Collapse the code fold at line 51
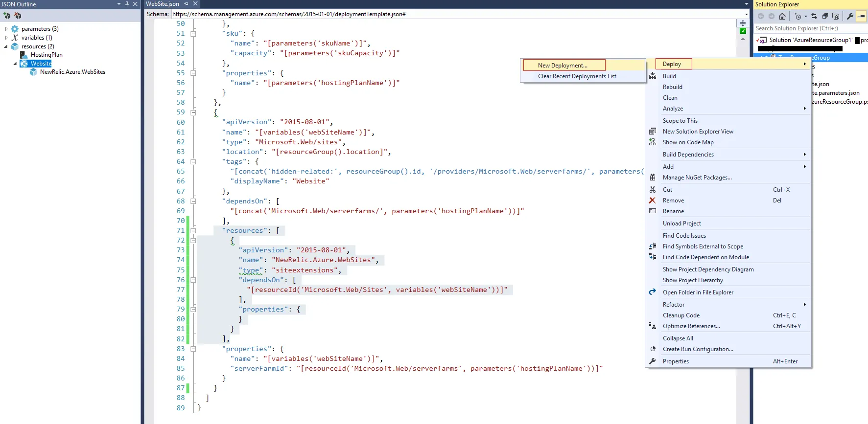Screen dimensions: 868x424 point(193,34)
